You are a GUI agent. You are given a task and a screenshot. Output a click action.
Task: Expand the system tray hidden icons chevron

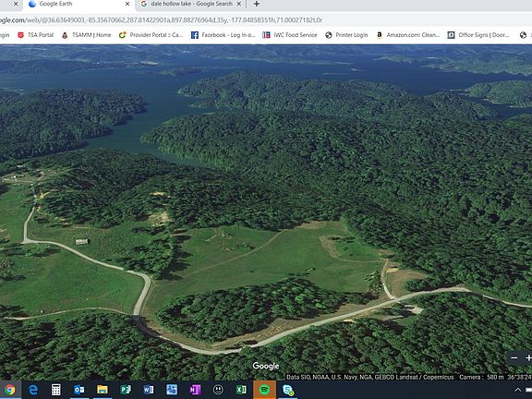pyautogui.click(x=517, y=390)
